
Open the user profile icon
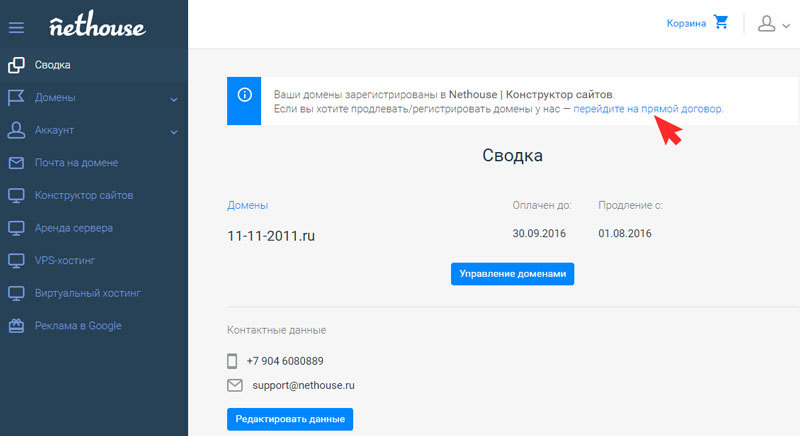[x=766, y=24]
